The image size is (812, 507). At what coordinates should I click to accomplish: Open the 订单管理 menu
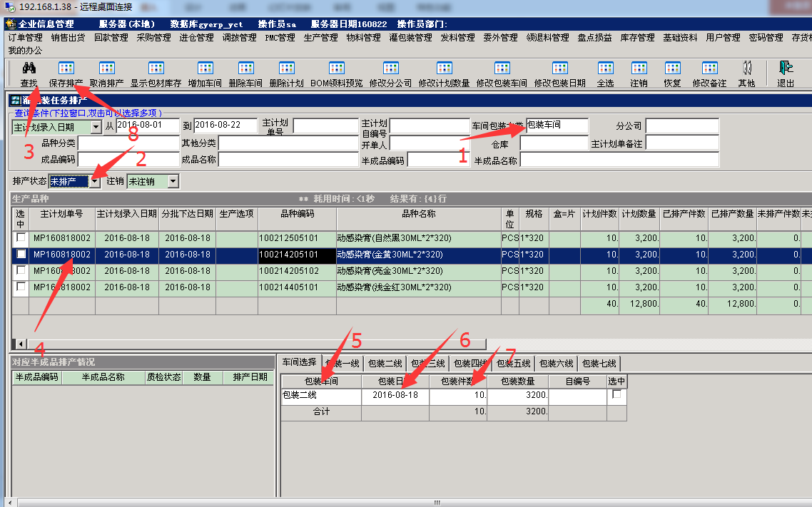tap(26, 38)
